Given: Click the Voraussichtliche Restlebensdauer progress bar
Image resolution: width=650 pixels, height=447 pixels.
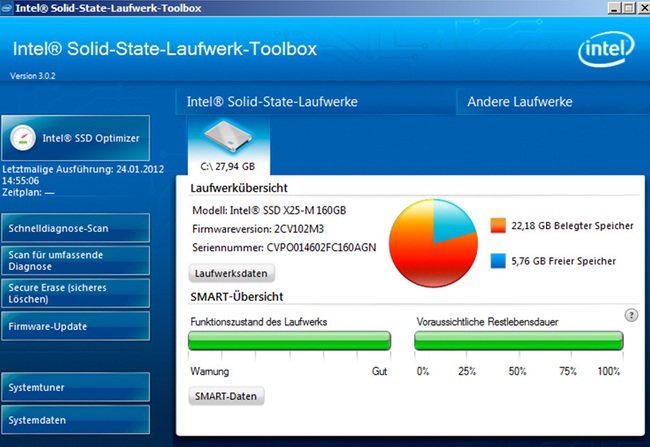Looking at the screenshot, I should coord(519,340).
